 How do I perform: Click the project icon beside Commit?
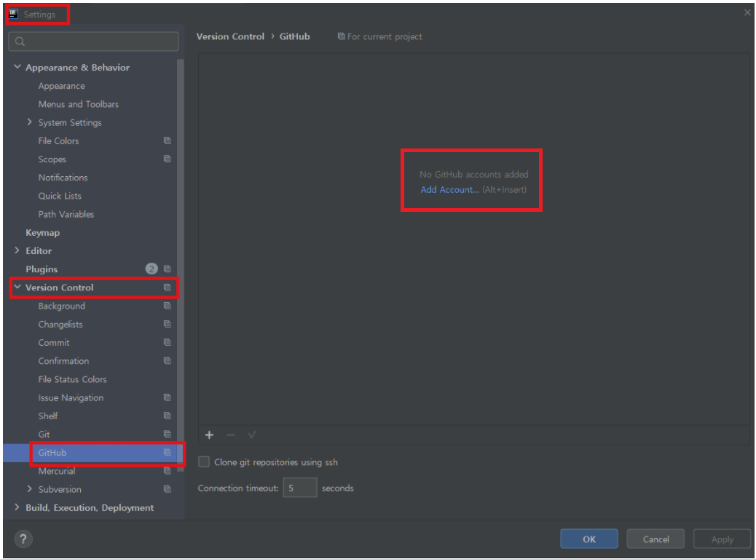[168, 342]
